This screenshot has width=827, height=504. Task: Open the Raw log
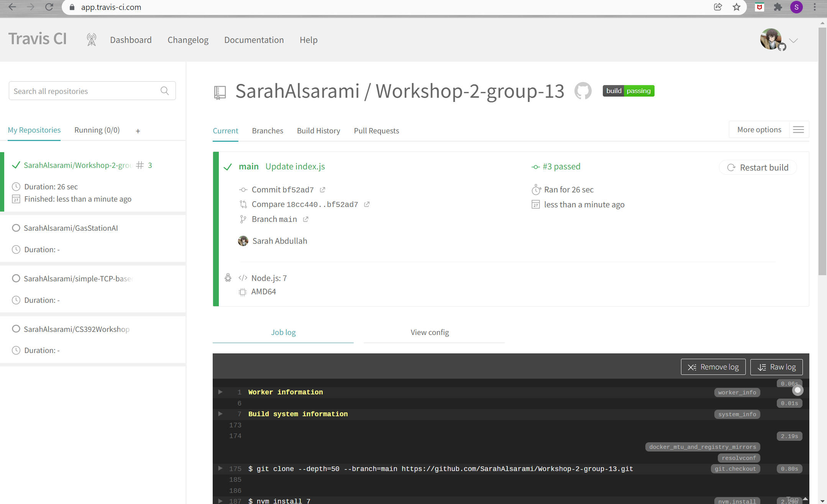tap(776, 367)
